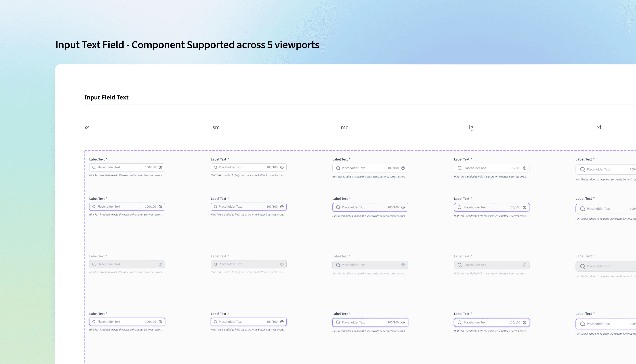
Task: Click Placeholder Text in the md second-row input
Action: click(x=353, y=207)
